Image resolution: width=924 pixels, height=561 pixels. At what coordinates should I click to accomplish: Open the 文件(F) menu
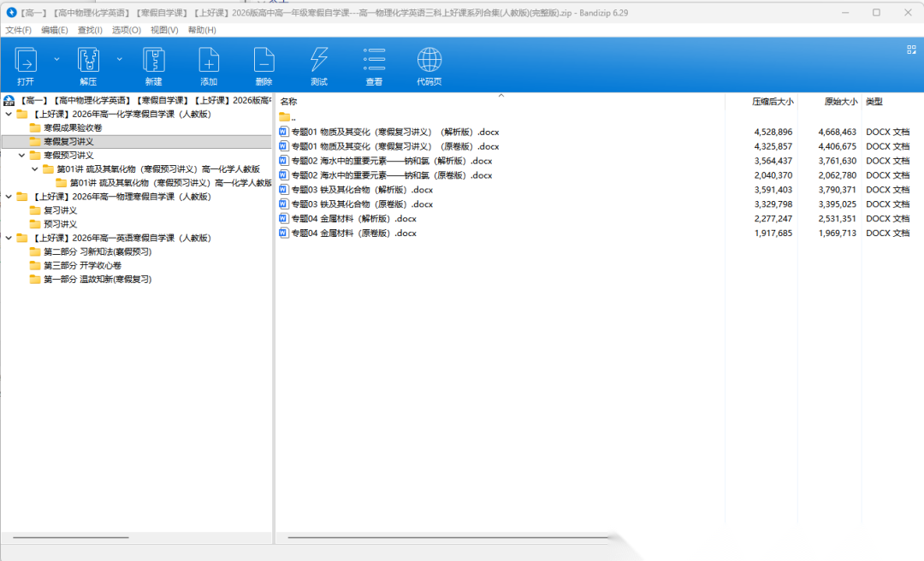tap(18, 30)
